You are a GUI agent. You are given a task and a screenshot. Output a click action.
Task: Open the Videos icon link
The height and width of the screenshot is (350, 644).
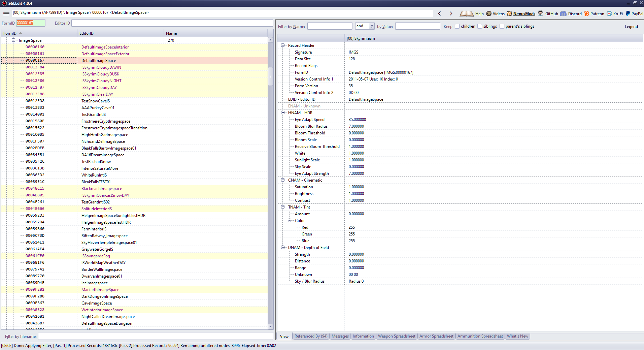(489, 13)
